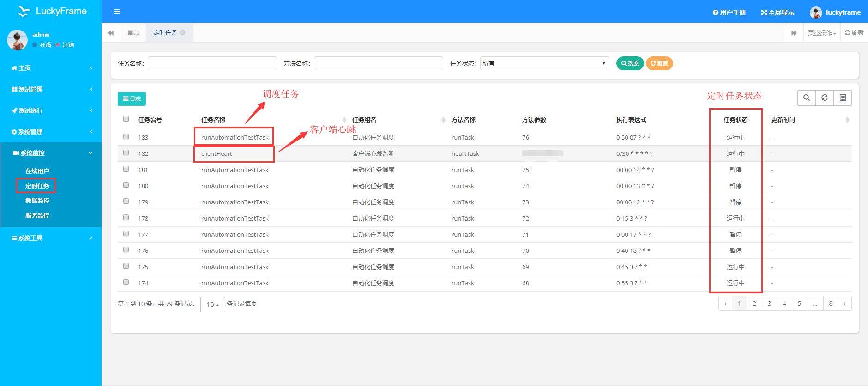This screenshot has height=386, width=868.
Task: Click the 刷新 refresh button
Action: coord(854,32)
